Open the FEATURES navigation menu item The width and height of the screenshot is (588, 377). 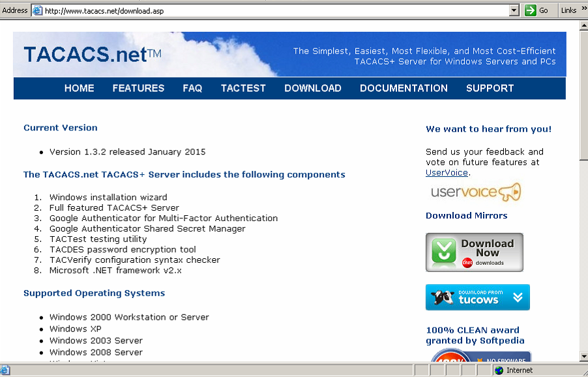[138, 88]
